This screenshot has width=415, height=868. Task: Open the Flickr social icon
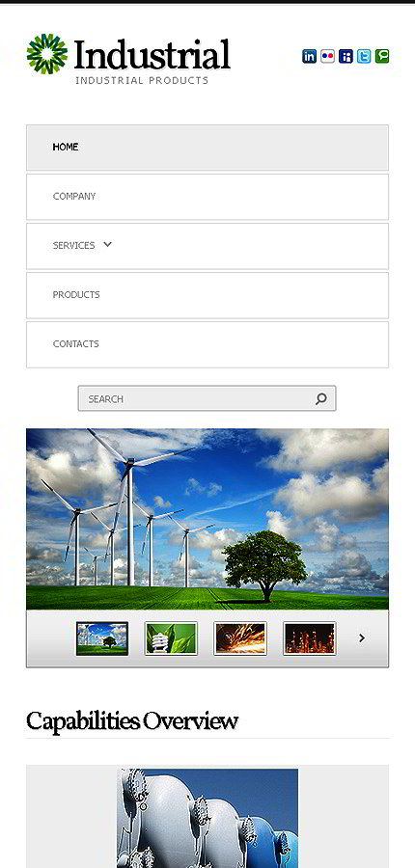pos(327,56)
